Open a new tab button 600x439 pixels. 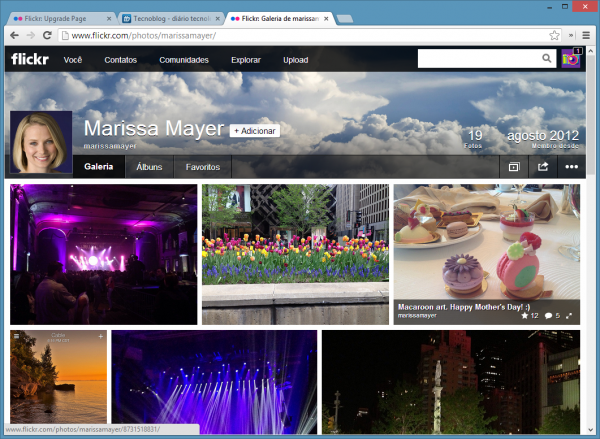[x=345, y=18]
